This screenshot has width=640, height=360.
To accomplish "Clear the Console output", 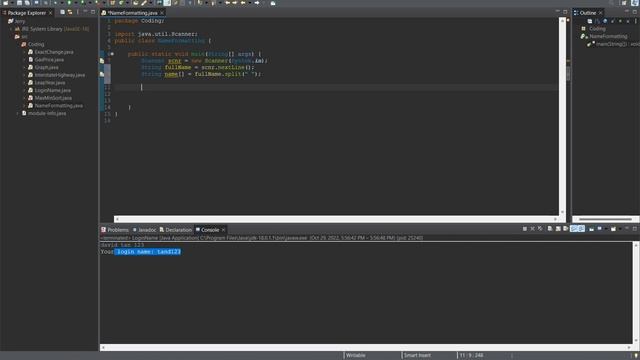I will 550,229.
